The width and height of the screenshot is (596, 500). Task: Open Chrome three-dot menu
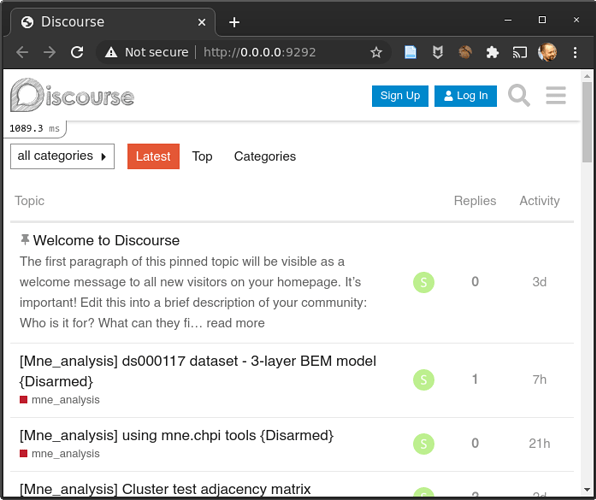575,52
